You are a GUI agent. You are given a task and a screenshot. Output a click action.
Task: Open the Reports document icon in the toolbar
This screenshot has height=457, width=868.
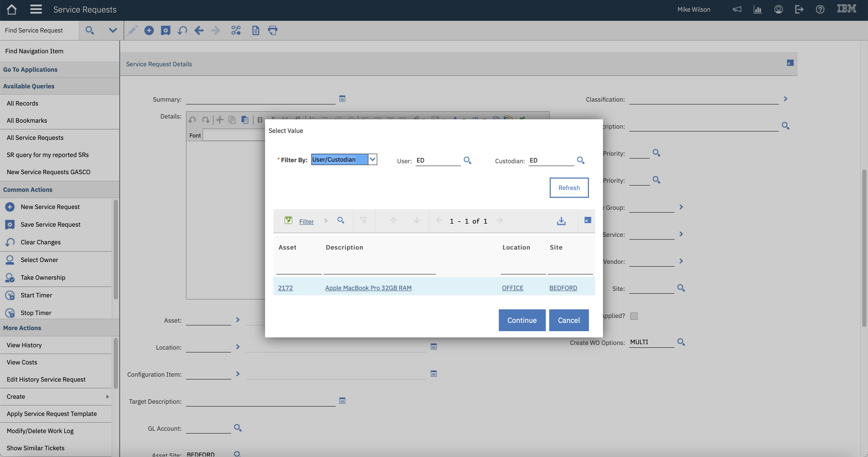pos(256,30)
